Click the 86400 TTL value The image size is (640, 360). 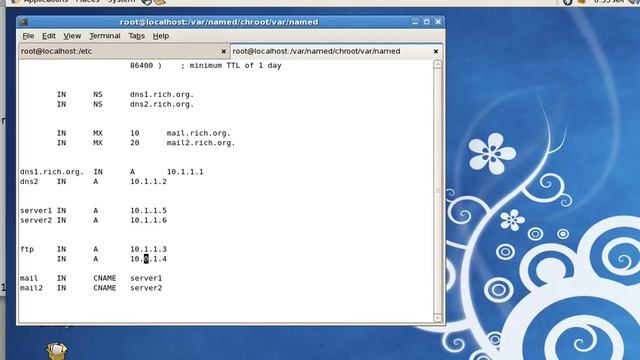click(x=142, y=65)
